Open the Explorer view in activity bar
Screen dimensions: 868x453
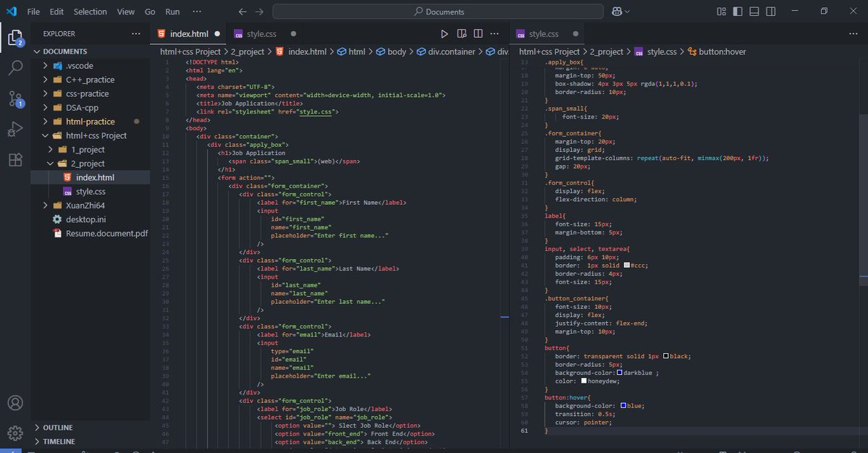[15, 38]
